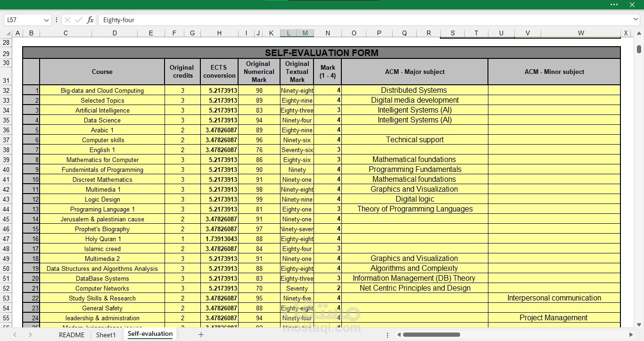
Task: Select the Big-data and Cloud Computing cell
Action: [102, 90]
